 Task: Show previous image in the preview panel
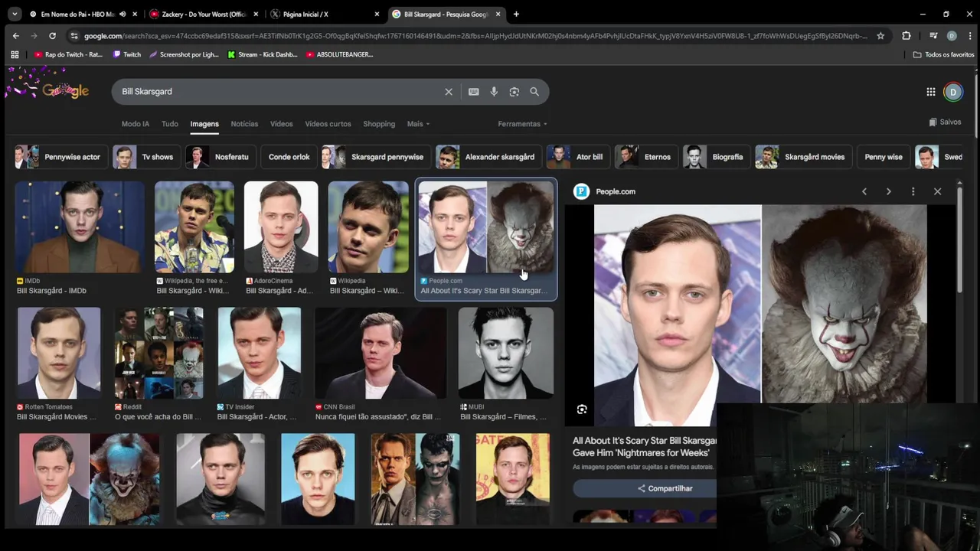click(x=864, y=191)
